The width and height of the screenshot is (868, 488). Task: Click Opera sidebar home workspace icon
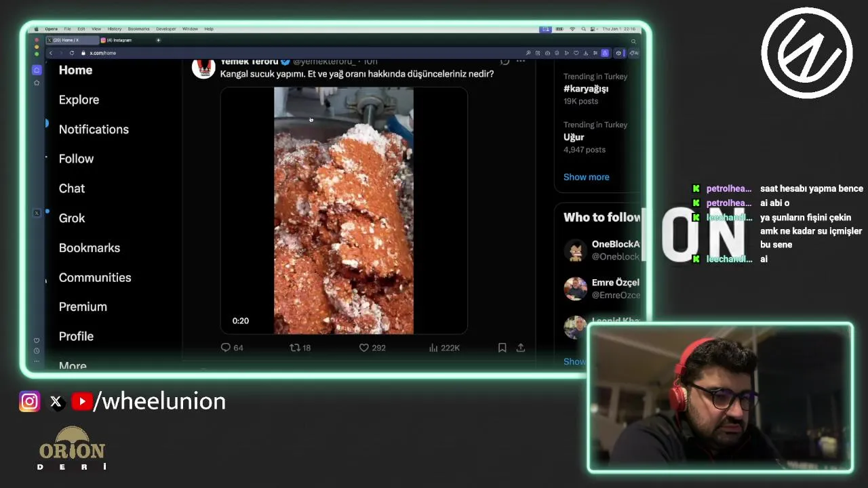point(37,70)
